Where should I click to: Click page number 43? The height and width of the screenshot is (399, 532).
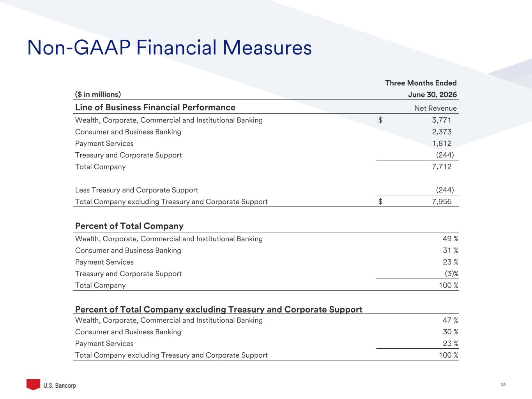click(503, 385)
